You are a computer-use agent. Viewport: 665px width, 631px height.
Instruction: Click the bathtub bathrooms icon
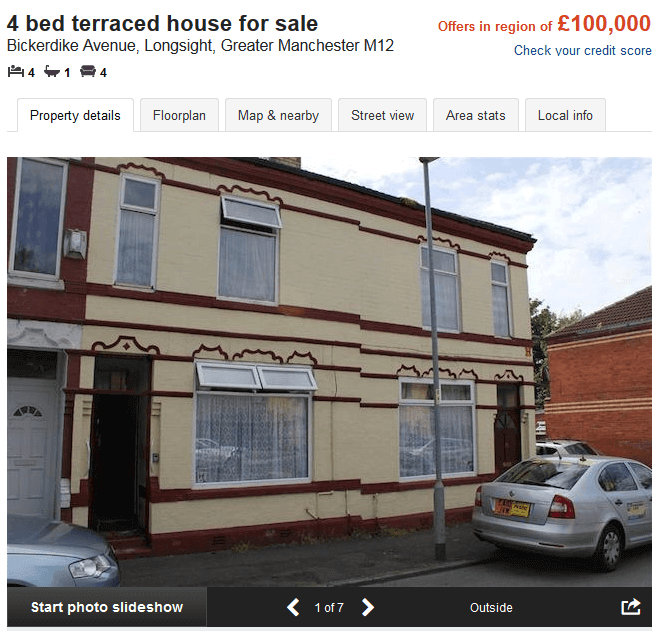tap(52, 71)
